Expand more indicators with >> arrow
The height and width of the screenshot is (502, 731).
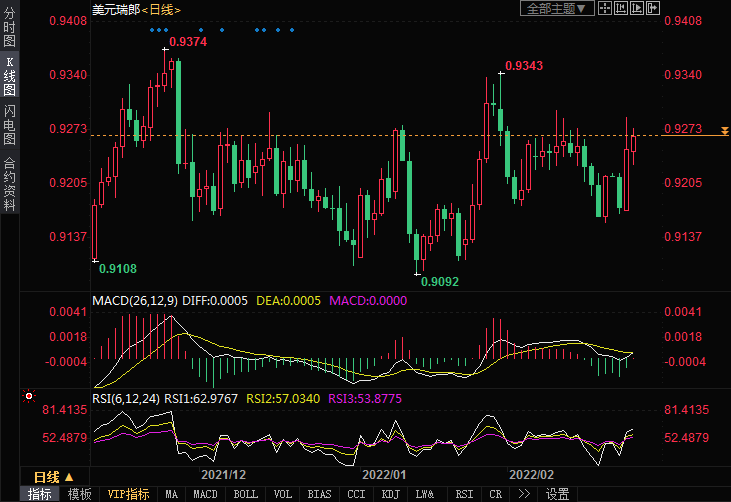(x=523, y=494)
